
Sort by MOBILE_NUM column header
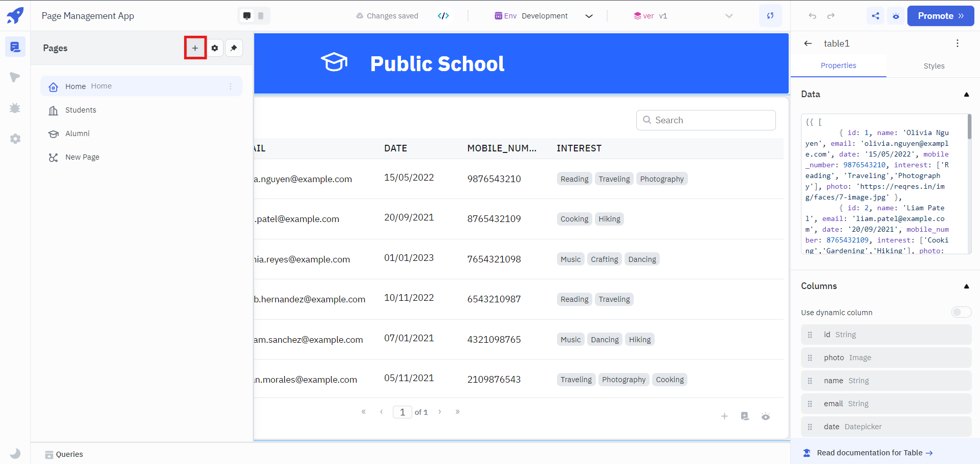click(502, 148)
